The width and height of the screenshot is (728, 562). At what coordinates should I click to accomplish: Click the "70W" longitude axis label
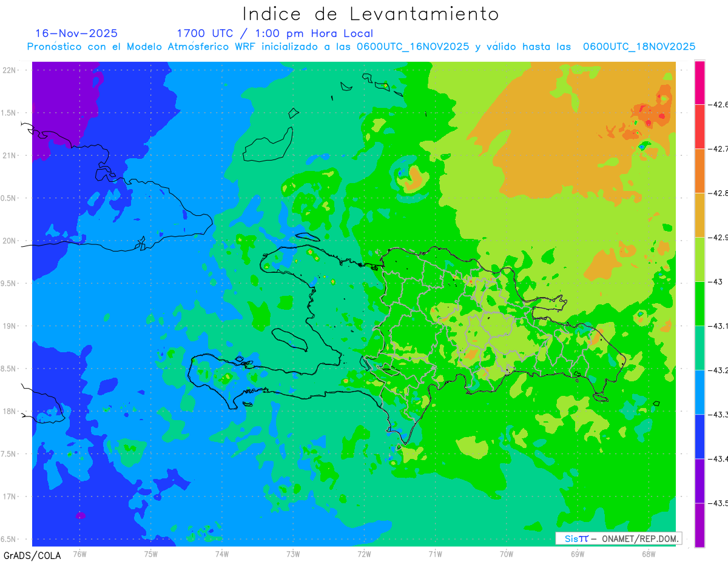pyautogui.click(x=507, y=554)
